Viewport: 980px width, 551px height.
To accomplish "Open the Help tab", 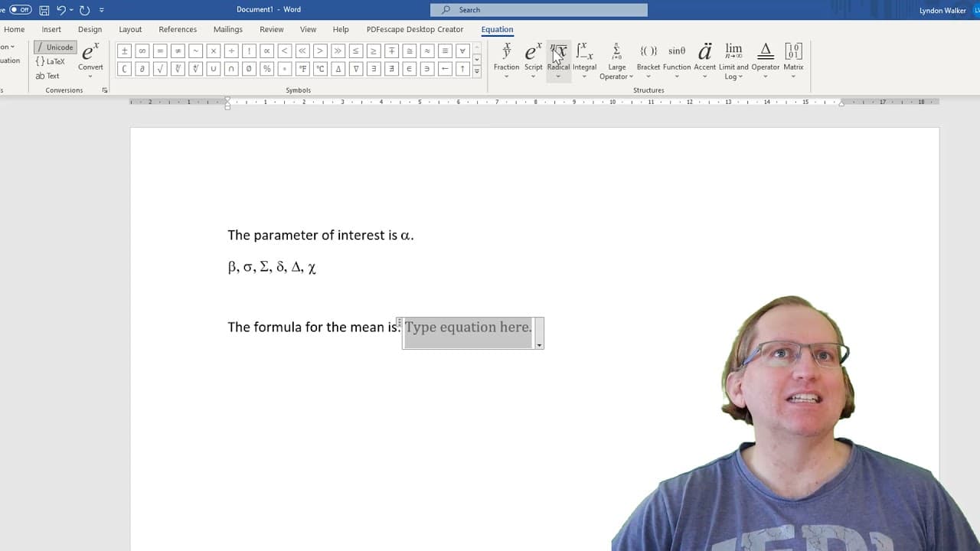I will (x=341, y=29).
